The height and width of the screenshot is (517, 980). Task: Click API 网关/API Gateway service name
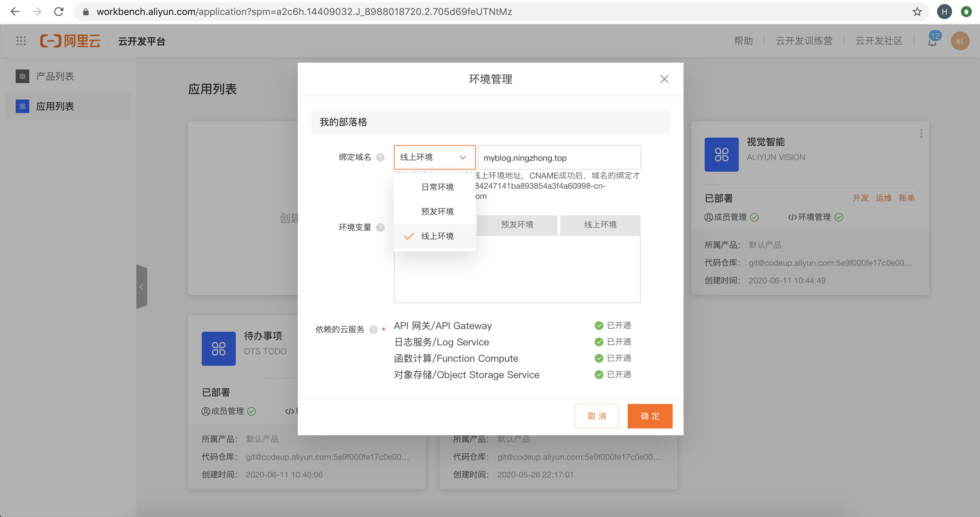tap(443, 326)
